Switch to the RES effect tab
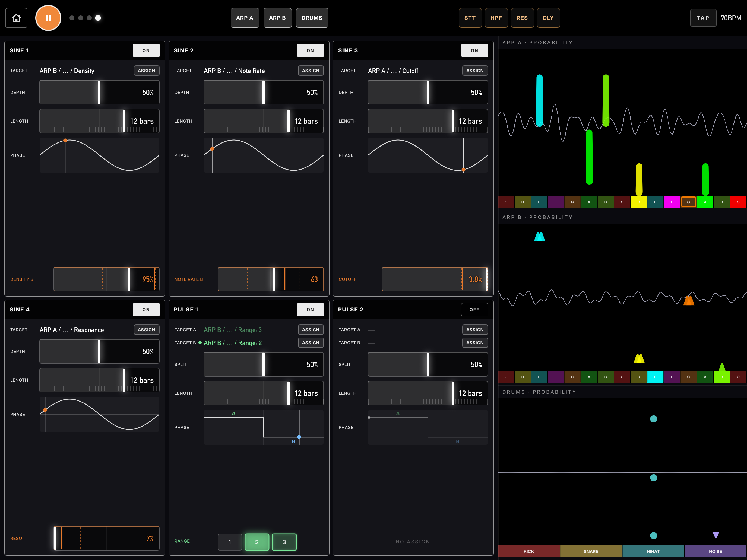 pyautogui.click(x=522, y=18)
